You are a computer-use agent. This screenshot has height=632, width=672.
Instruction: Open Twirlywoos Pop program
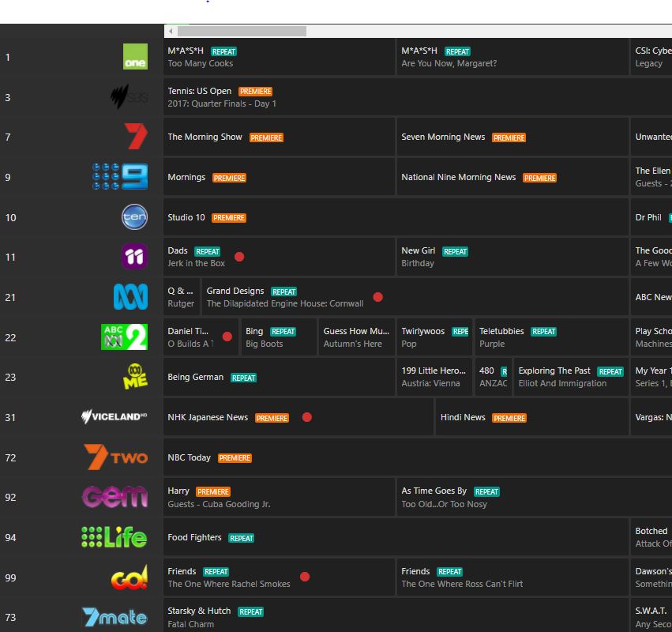[x=434, y=337]
